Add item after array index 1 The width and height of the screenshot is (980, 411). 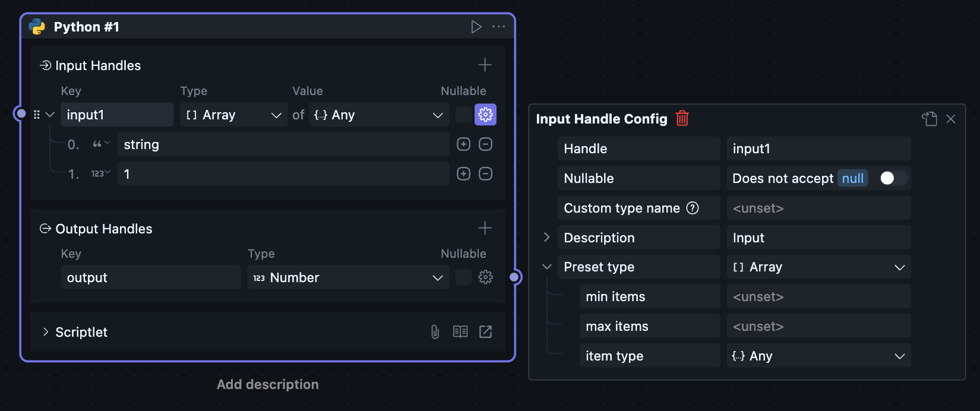tap(463, 173)
